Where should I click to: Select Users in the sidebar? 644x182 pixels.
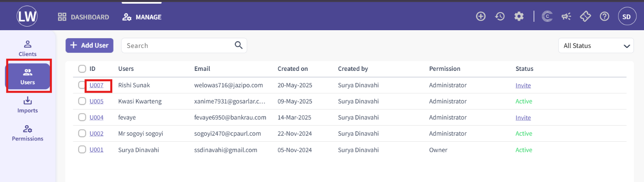point(27,77)
